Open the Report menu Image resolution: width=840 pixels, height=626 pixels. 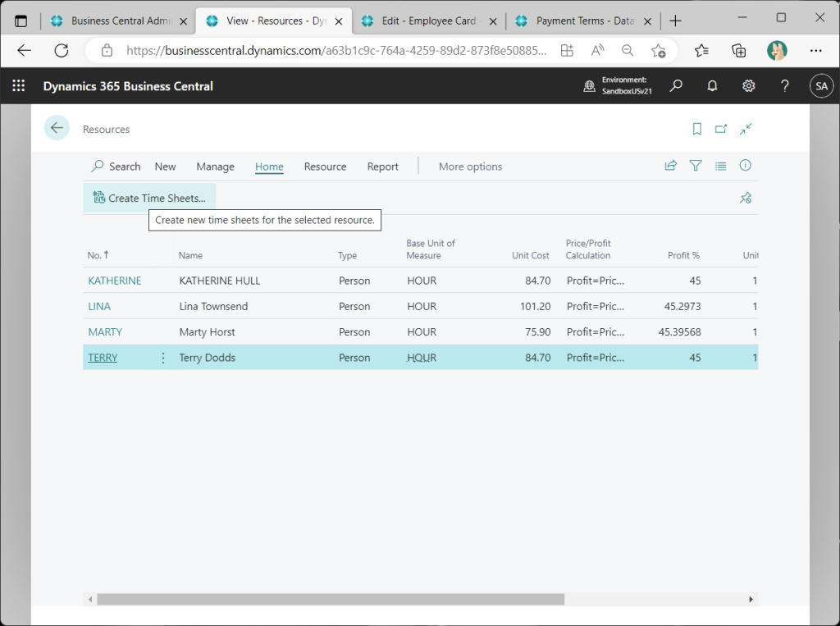click(x=382, y=167)
